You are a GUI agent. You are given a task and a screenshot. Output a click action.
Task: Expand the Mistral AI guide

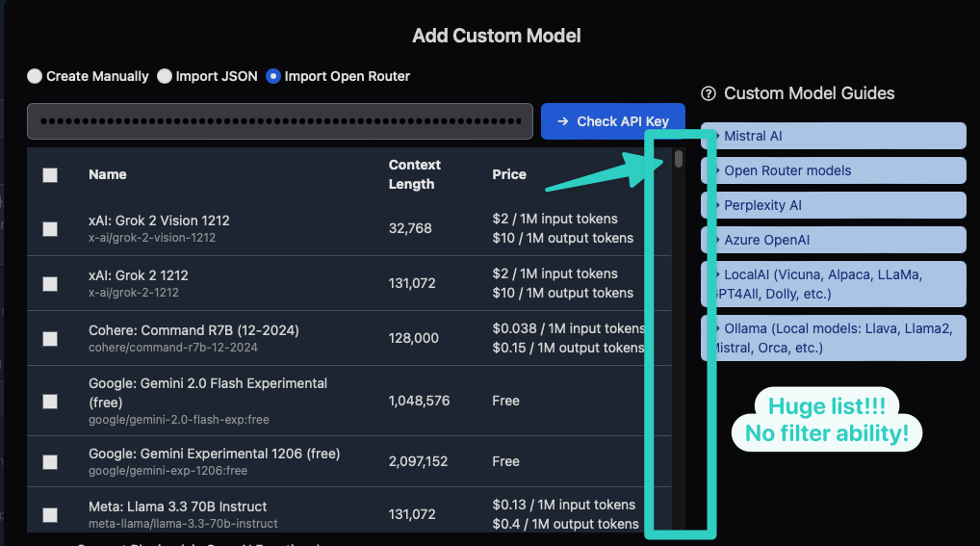point(834,136)
